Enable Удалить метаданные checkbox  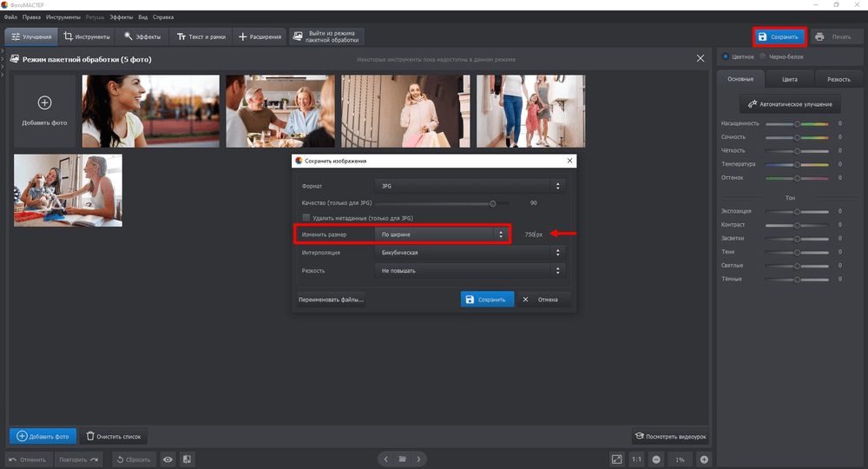click(306, 218)
